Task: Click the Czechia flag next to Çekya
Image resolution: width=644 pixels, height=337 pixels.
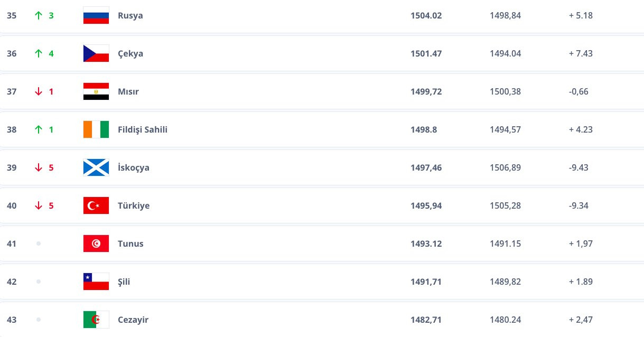Action: click(x=96, y=53)
